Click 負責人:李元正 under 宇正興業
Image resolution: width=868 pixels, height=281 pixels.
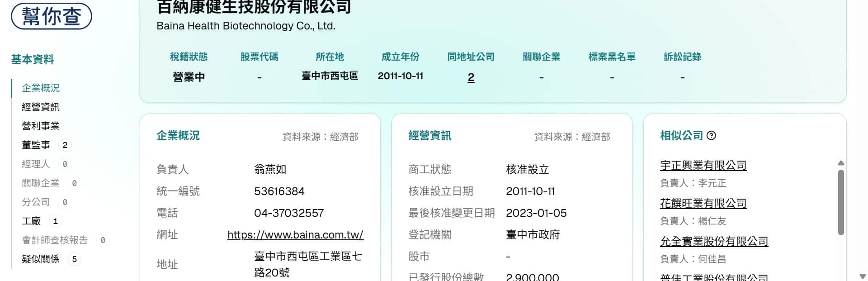pos(693,183)
